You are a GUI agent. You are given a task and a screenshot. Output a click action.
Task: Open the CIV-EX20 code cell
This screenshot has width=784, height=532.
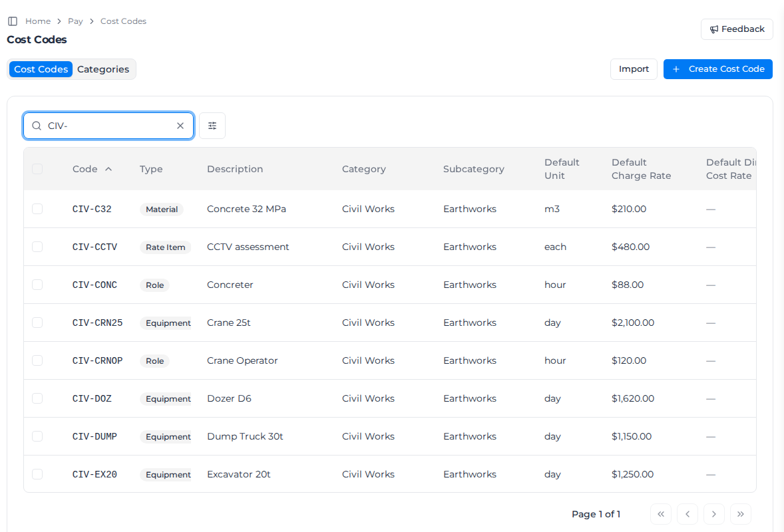[x=95, y=474]
